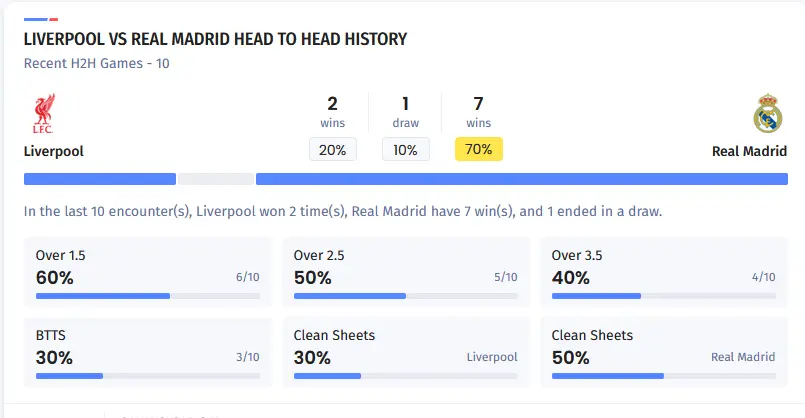Click the 6/10 fraction in Over 1.5

click(247, 278)
